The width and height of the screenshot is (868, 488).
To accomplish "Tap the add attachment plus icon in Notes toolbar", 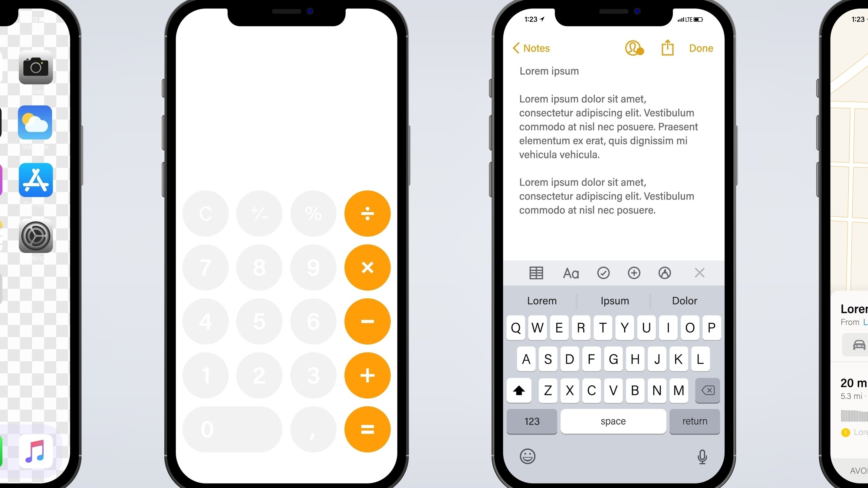I will 633,272.
